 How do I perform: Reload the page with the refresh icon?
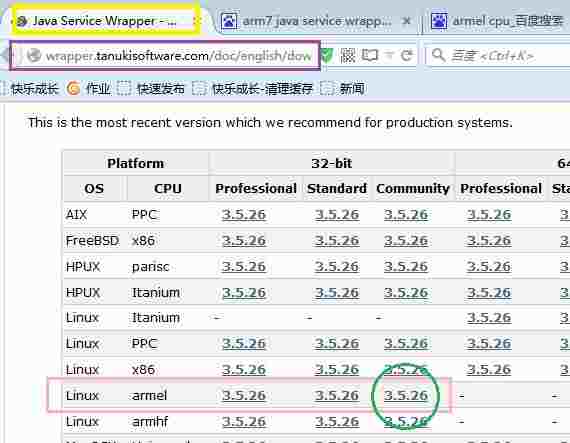pyautogui.click(x=407, y=56)
